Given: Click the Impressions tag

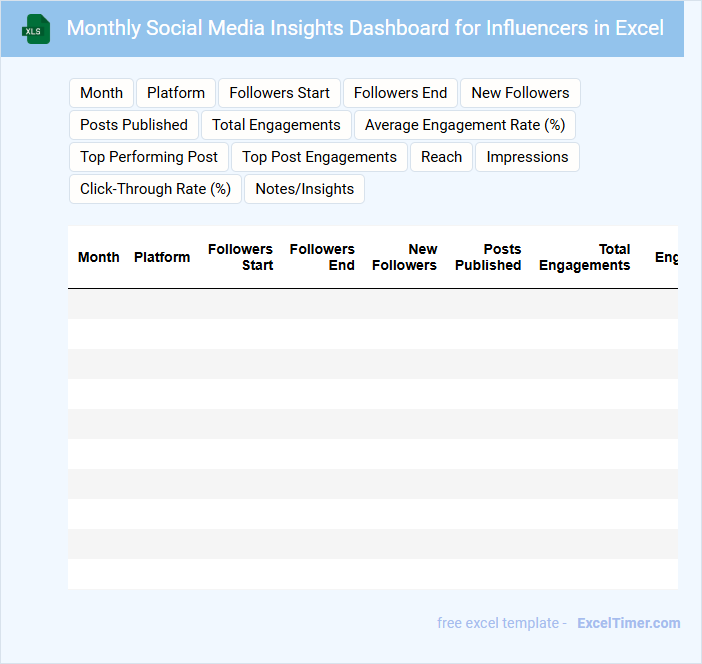Looking at the screenshot, I should pos(527,157).
